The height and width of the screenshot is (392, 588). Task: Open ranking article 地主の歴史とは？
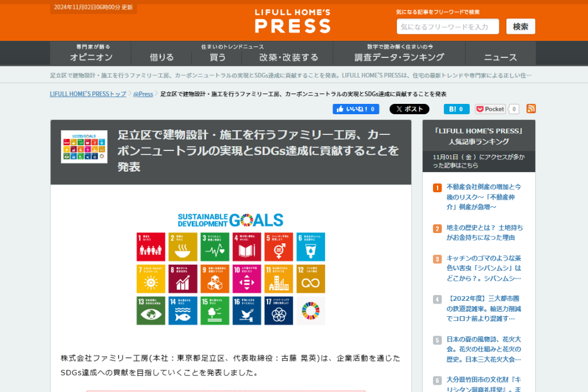[x=485, y=232]
